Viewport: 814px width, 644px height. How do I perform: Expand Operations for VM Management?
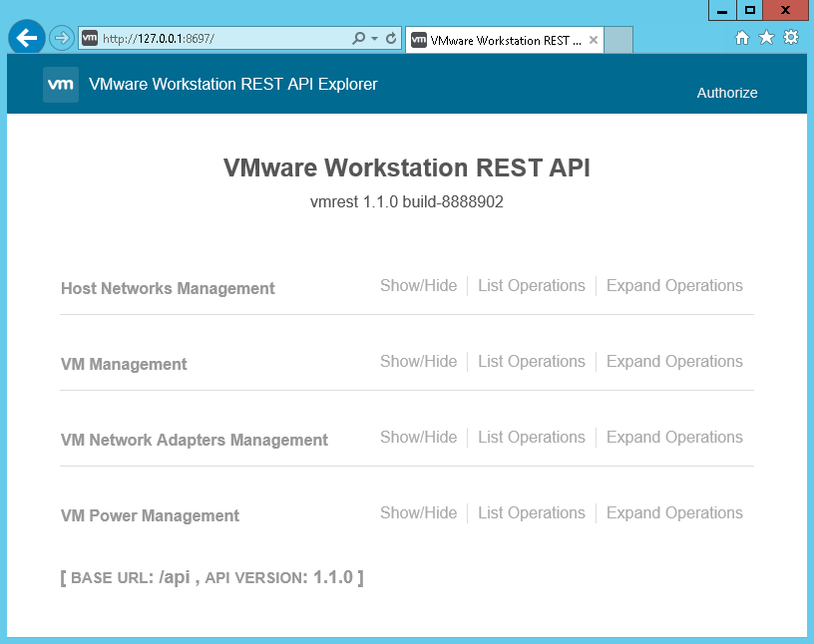point(674,362)
